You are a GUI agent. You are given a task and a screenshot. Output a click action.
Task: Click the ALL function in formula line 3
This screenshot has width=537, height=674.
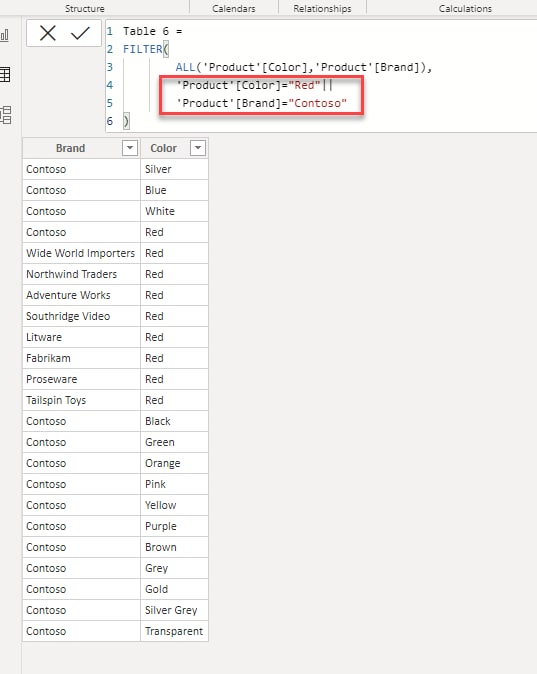click(185, 67)
